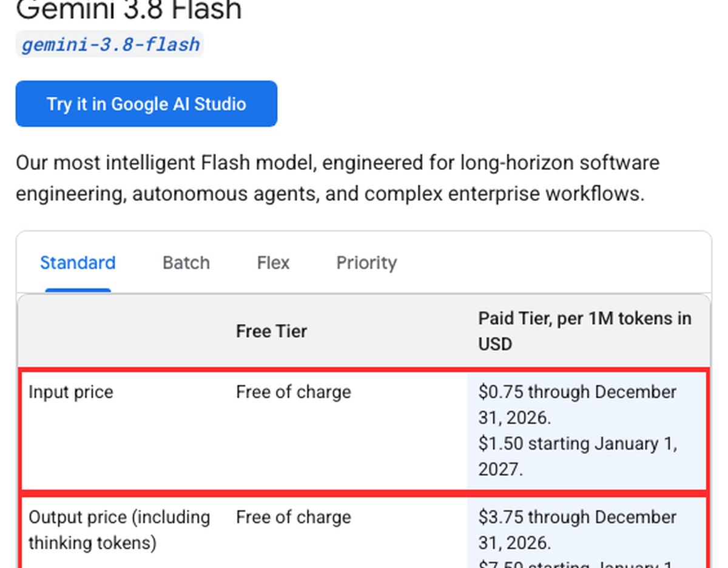Click the $3.75 through December 31, 2026 cell
The height and width of the screenshot is (568, 728).
[x=587, y=533]
